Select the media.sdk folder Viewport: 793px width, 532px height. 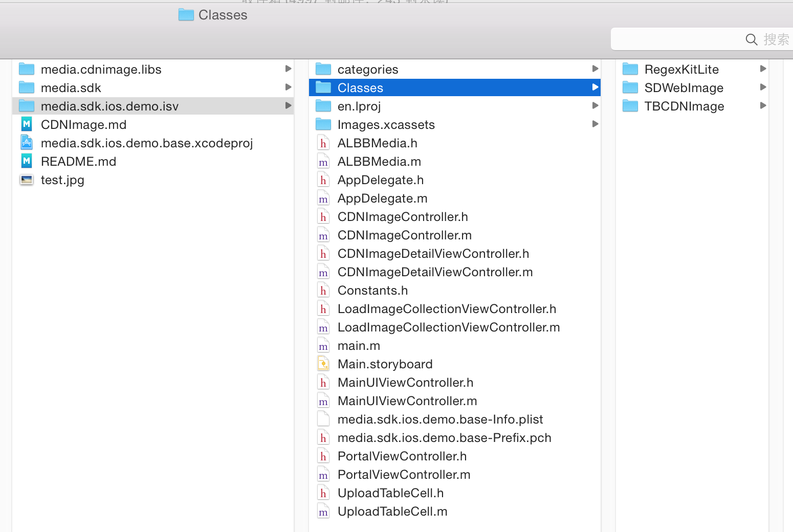pyautogui.click(x=71, y=88)
